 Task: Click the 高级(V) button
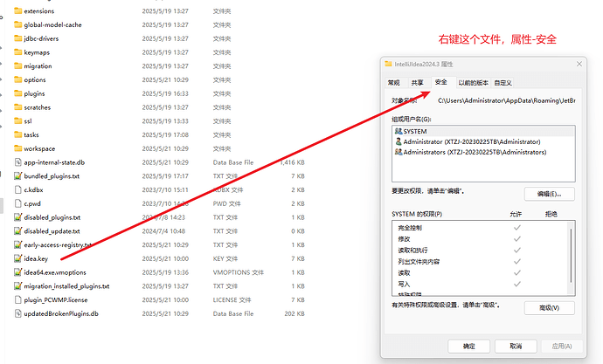click(549, 308)
